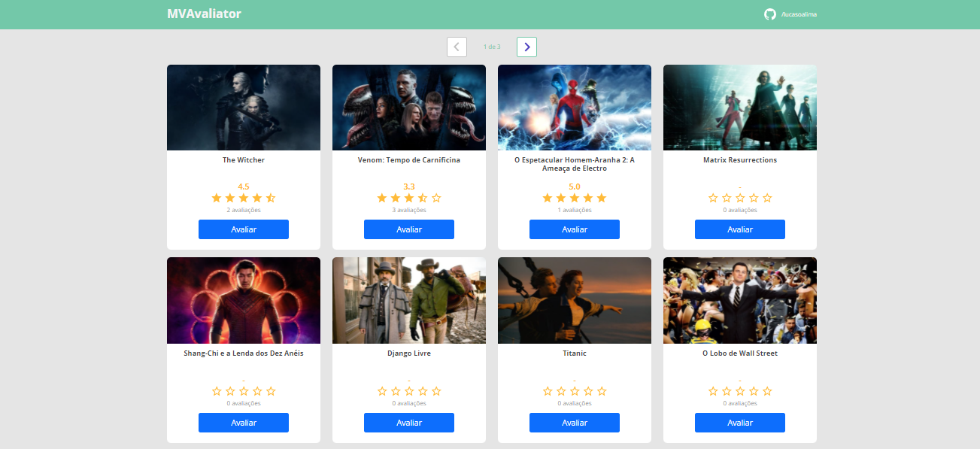Image resolution: width=980 pixels, height=449 pixels.
Task: Click the third star on Homem-Aranha 2
Action: 575,198
